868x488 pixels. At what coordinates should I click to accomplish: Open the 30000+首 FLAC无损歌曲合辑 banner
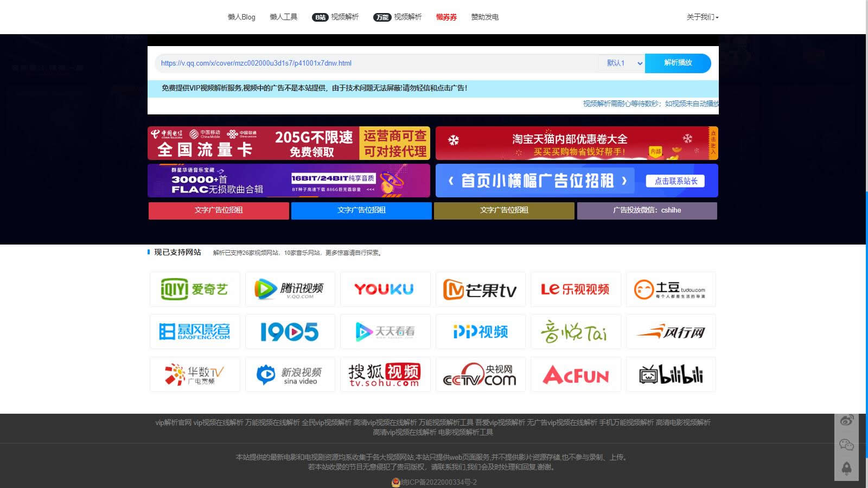[x=289, y=181]
